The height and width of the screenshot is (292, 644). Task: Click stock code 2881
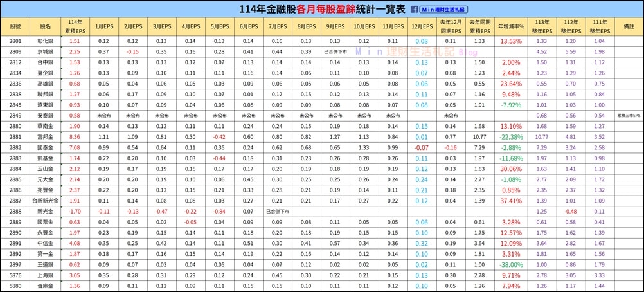(x=15, y=137)
